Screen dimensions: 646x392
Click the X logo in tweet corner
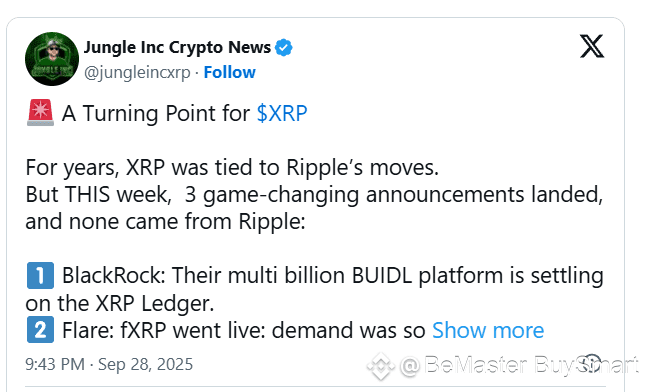pyautogui.click(x=592, y=46)
